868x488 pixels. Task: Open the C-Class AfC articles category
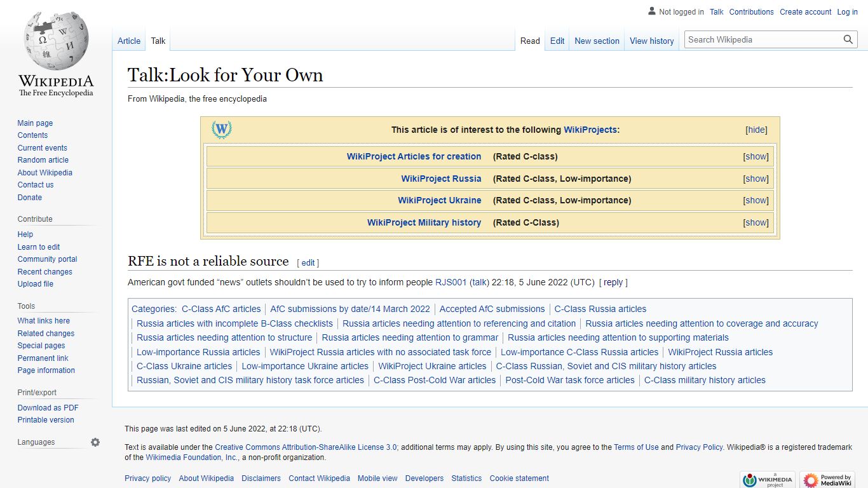[x=221, y=309]
